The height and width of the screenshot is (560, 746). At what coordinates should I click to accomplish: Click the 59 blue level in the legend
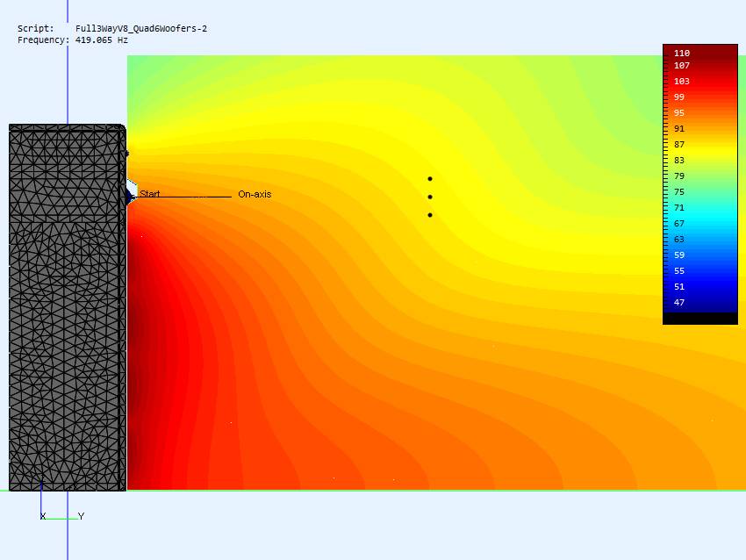coord(679,255)
